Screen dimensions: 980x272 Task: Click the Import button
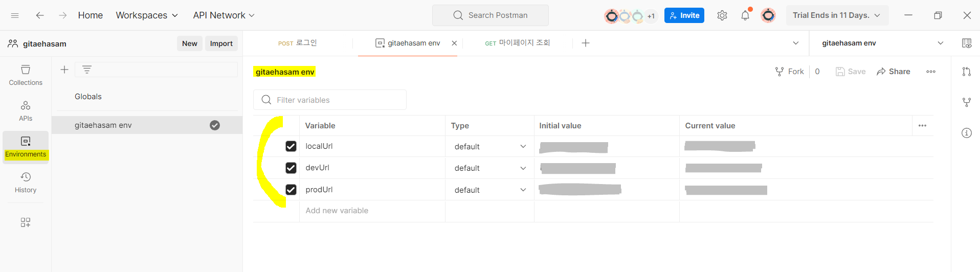221,43
